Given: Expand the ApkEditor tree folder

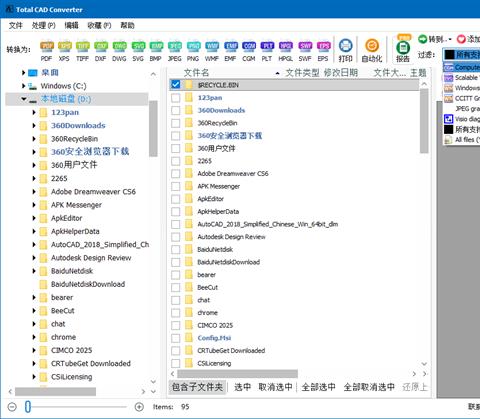Looking at the screenshot, I should (34, 218).
